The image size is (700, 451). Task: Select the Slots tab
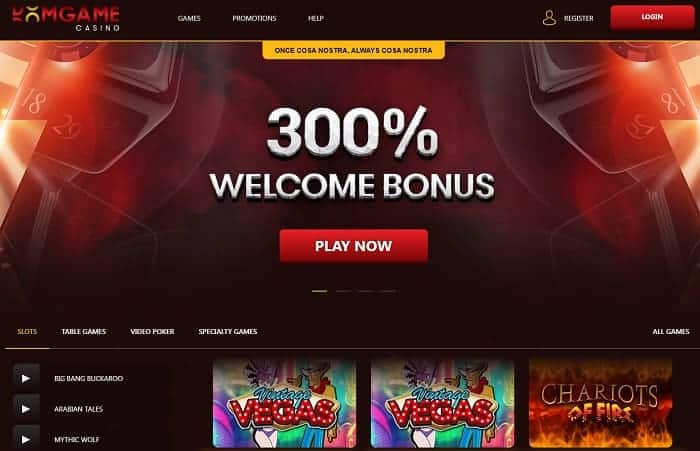27,331
